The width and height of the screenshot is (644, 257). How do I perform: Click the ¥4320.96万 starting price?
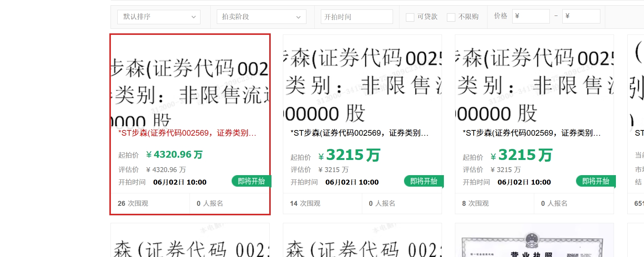click(x=174, y=155)
